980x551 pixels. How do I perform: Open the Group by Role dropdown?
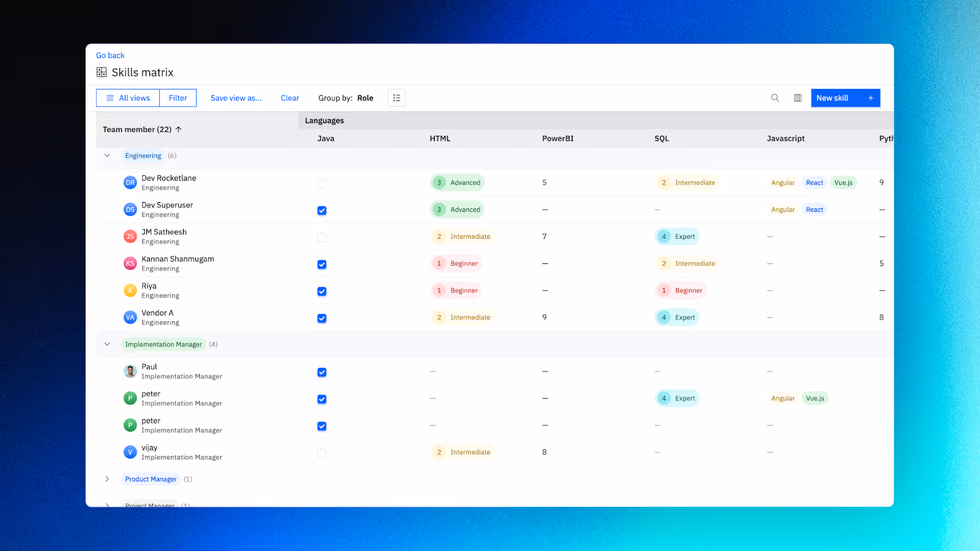(x=345, y=98)
